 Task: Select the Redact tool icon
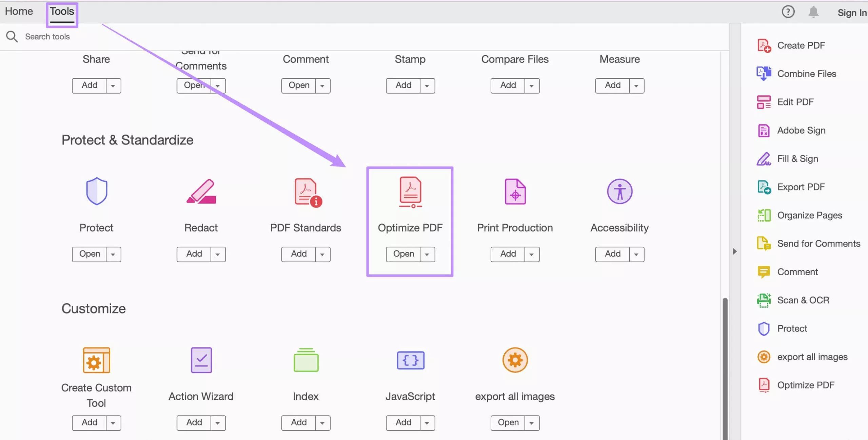[x=201, y=192]
